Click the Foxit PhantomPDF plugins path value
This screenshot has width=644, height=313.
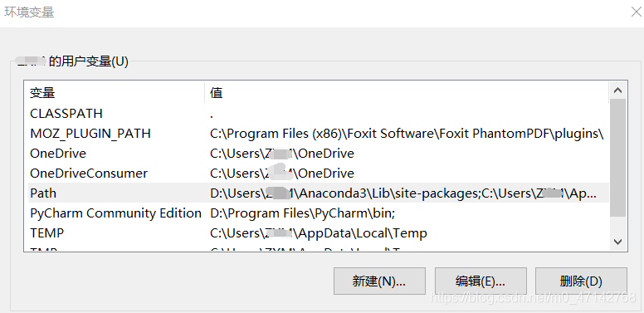(x=407, y=134)
